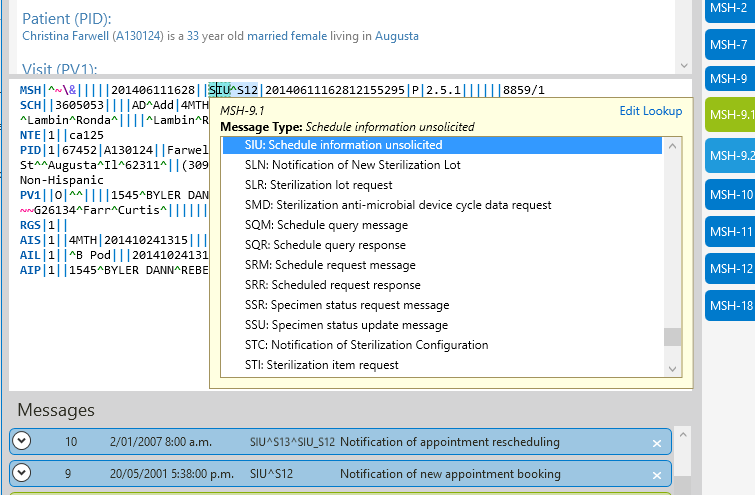Click the patient ID (A130124) link
This screenshot has width=755, height=495.
click(x=138, y=36)
